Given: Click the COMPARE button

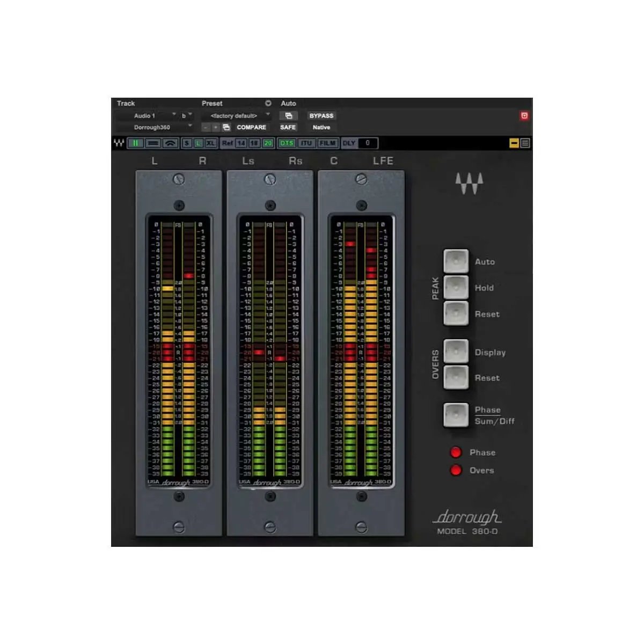Looking at the screenshot, I should (251, 128).
